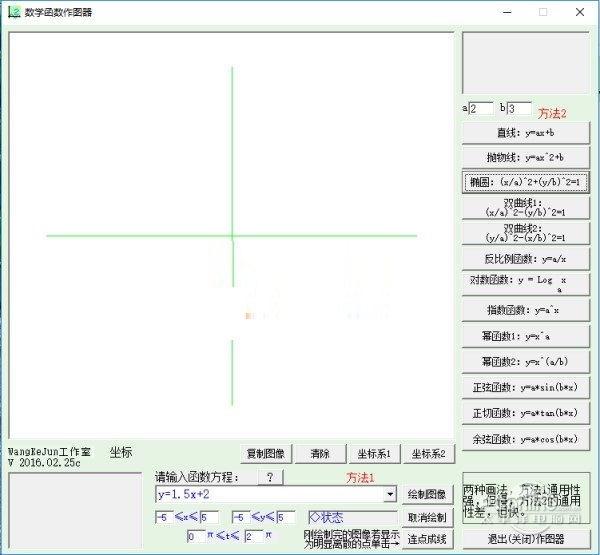Click the app icon in title bar

(14, 12)
